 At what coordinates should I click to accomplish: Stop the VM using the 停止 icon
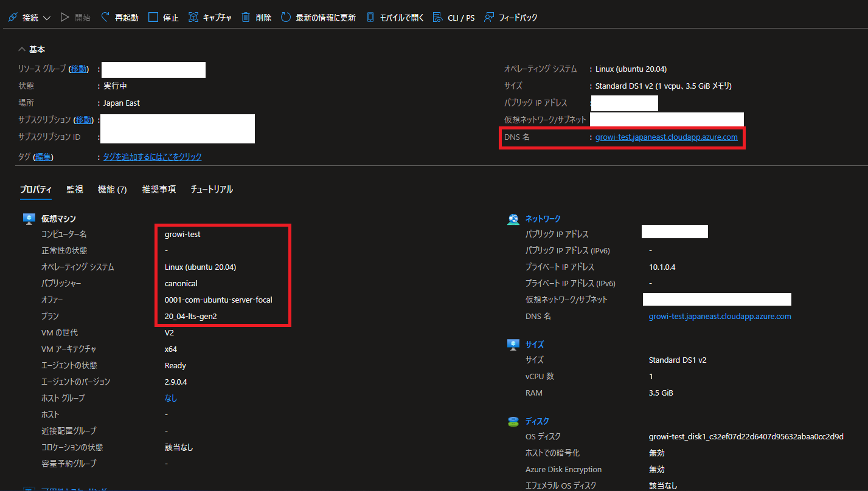pyautogui.click(x=153, y=17)
